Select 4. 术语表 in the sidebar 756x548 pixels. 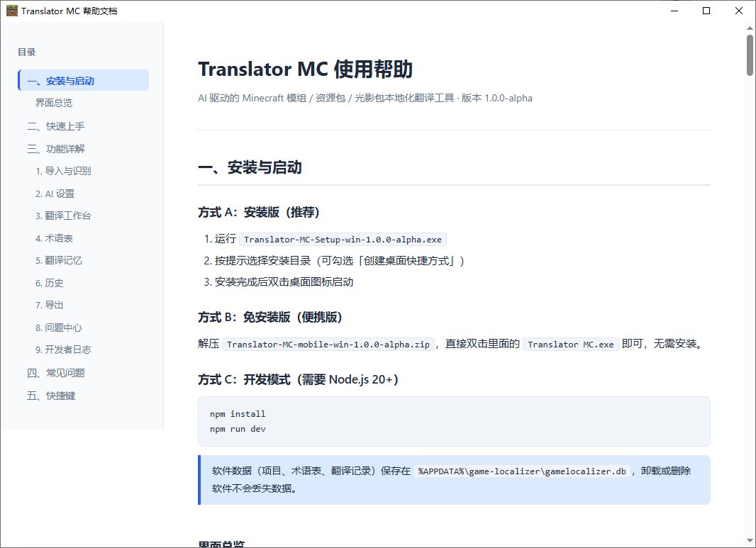point(53,239)
